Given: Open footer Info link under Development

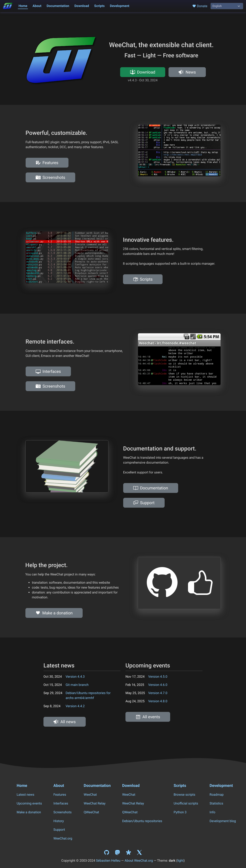Looking at the screenshot, I should [x=212, y=812].
